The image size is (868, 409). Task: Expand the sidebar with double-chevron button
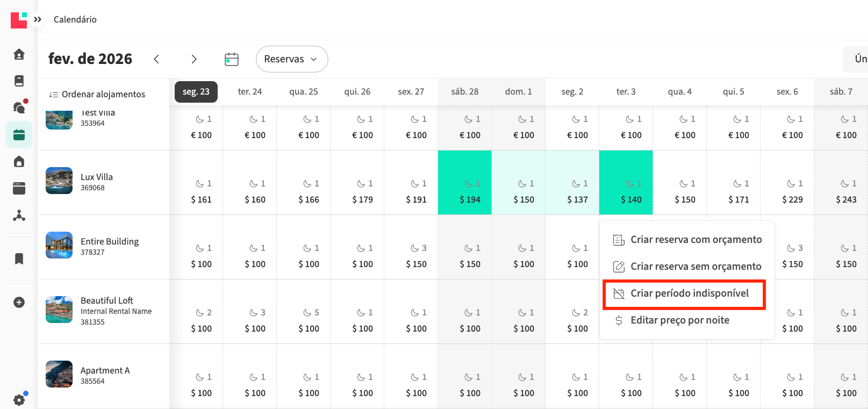coord(38,19)
